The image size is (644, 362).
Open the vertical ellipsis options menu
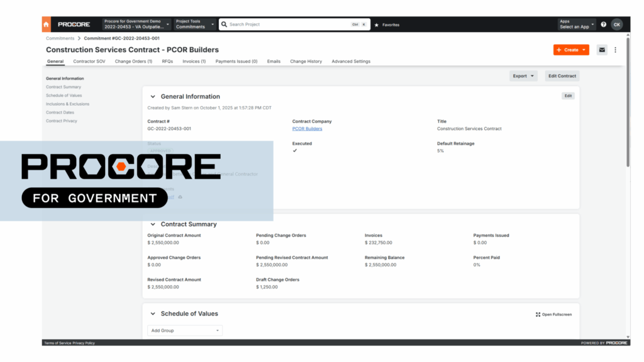pos(615,49)
